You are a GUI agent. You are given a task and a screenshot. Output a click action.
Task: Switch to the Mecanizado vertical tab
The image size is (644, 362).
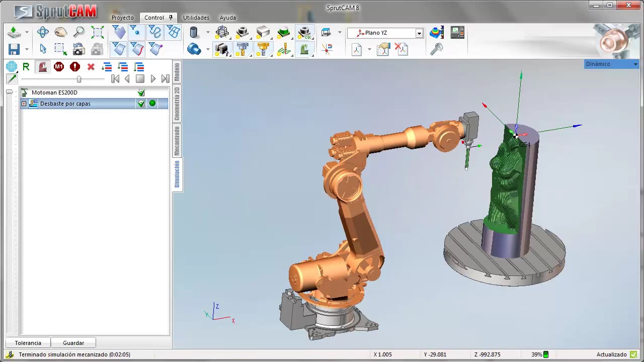pyautogui.click(x=177, y=140)
